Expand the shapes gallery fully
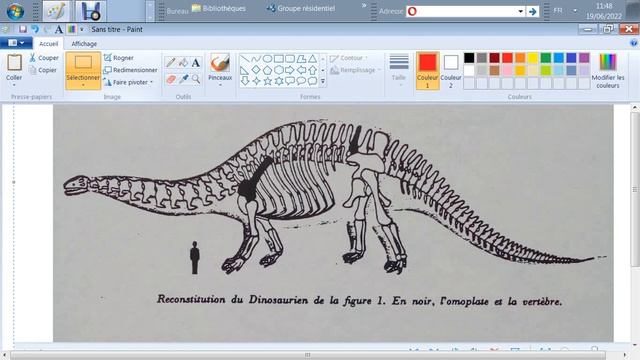This screenshot has height=360, width=640. click(322, 81)
